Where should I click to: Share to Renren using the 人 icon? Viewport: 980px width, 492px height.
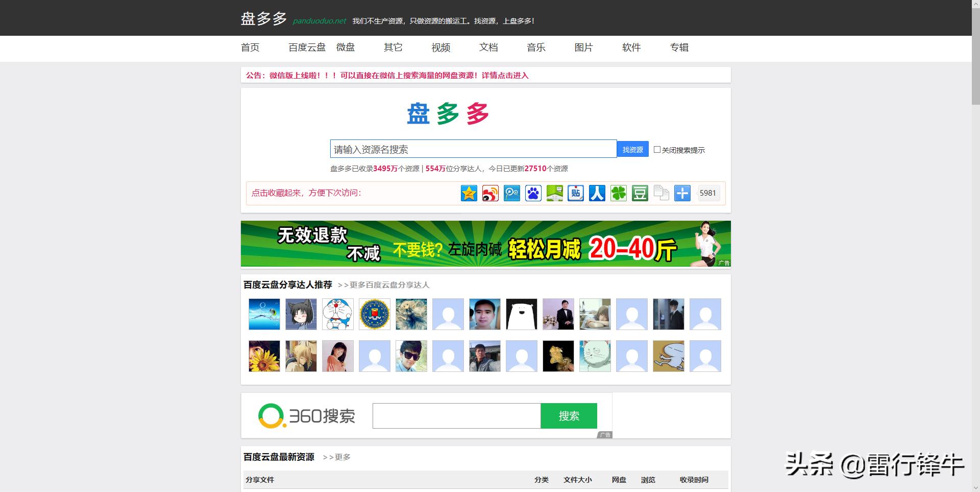click(x=597, y=193)
